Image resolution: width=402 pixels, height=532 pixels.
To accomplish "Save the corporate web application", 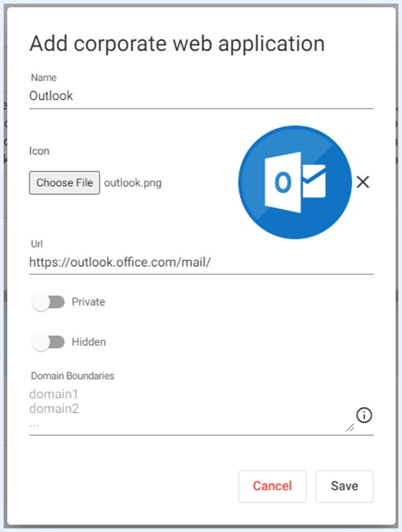I will 344,486.
